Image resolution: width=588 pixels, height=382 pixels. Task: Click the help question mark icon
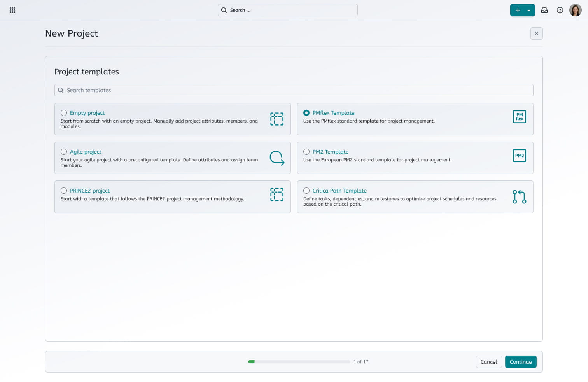click(x=560, y=10)
